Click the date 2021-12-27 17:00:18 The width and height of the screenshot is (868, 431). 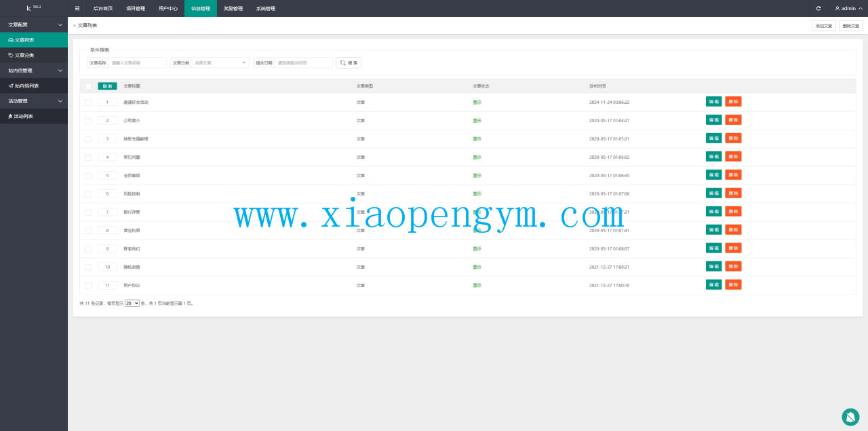(x=609, y=286)
